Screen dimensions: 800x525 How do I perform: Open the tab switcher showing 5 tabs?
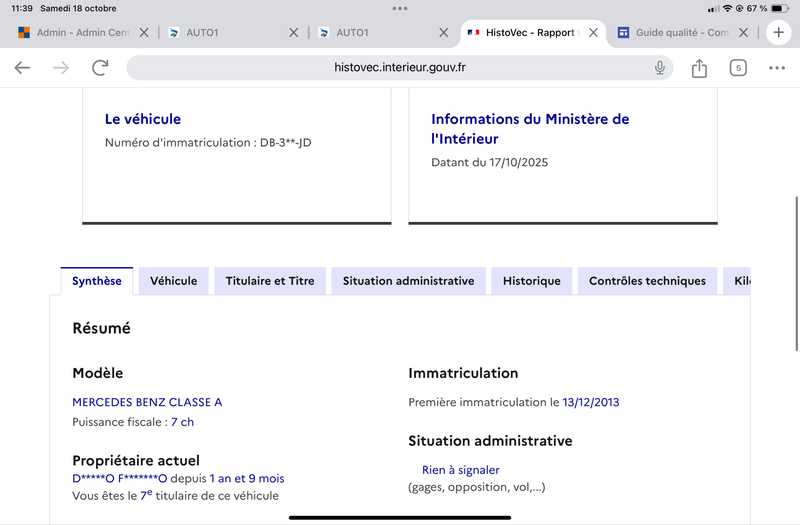pos(738,68)
